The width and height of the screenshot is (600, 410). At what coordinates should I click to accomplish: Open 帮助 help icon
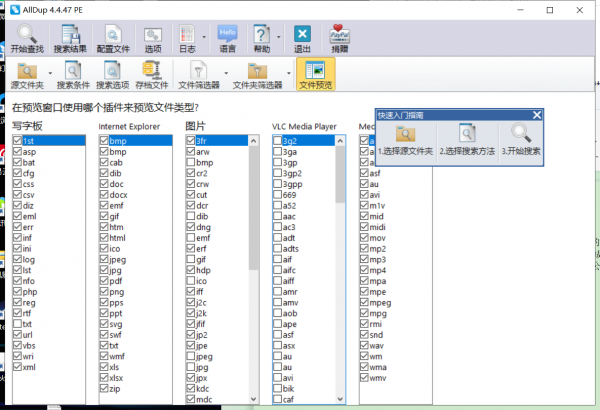tap(262, 38)
